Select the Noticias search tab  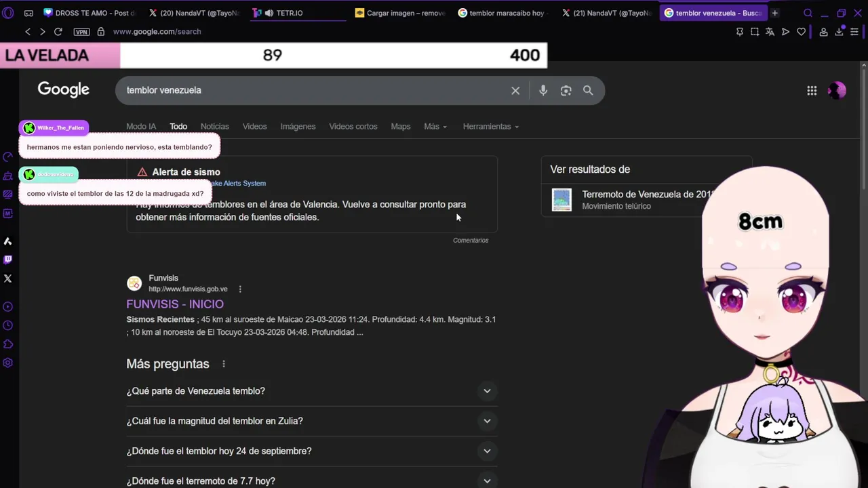point(215,127)
